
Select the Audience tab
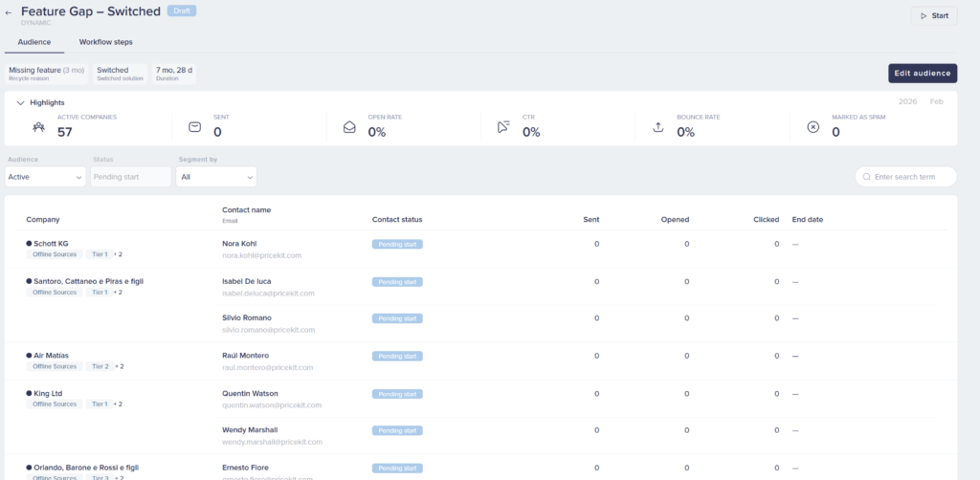[x=34, y=42]
